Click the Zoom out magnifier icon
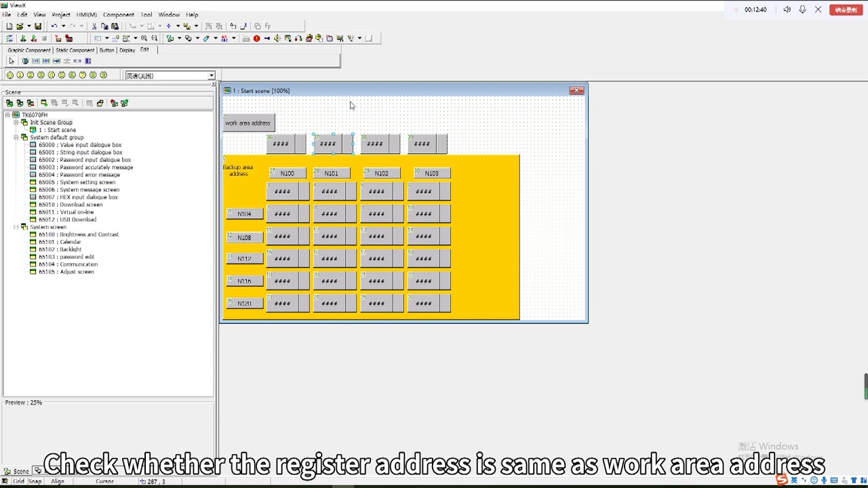868x488 pixels. [154, 39]
